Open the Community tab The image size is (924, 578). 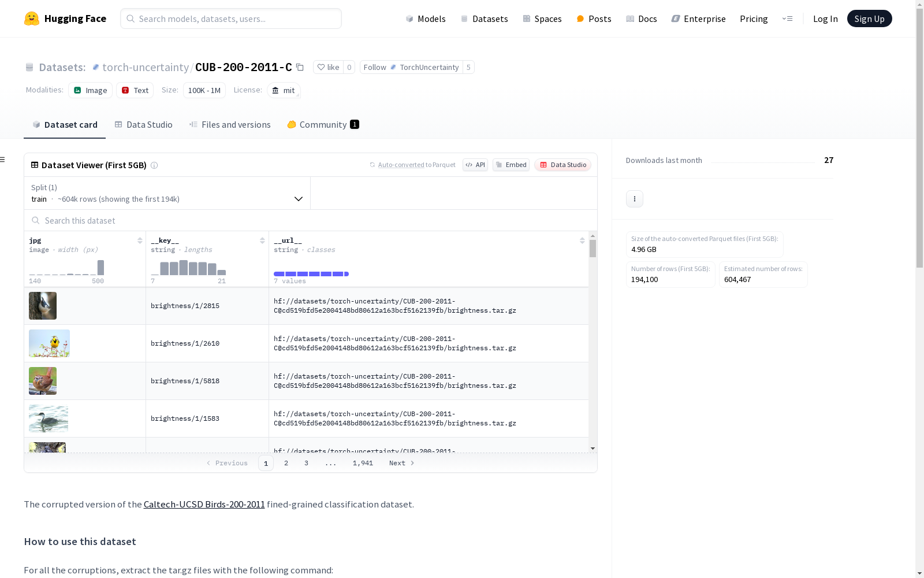[323, 125]
